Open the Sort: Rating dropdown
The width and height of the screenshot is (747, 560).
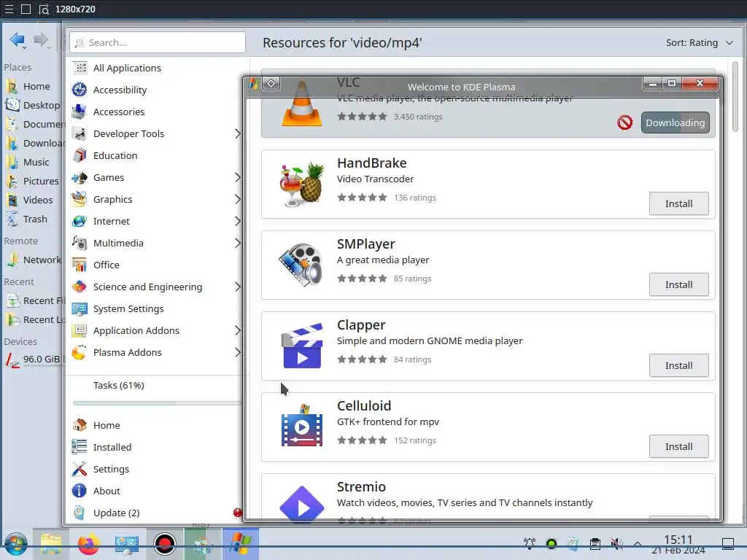(x=699, y=42)
